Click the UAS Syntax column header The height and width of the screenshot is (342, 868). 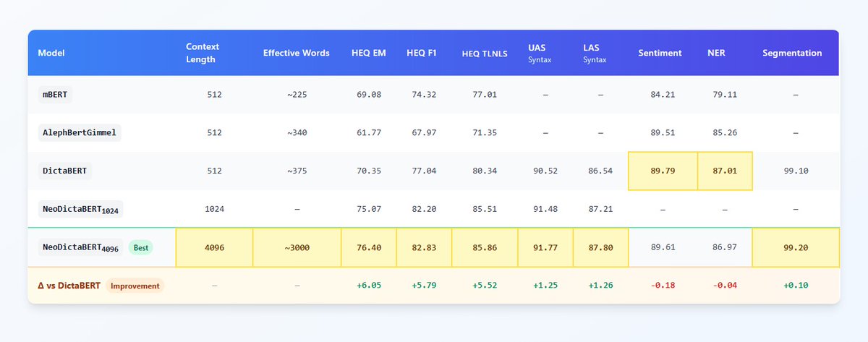540,53
